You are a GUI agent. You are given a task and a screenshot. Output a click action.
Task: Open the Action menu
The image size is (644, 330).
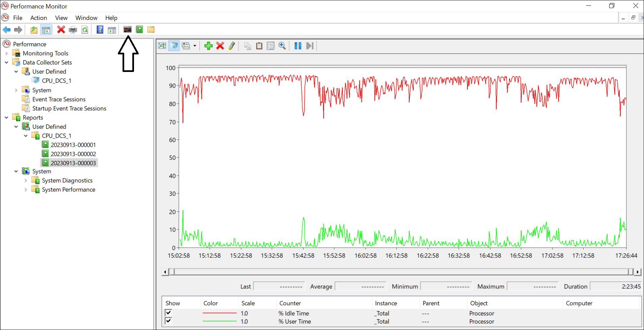[38, 18]
